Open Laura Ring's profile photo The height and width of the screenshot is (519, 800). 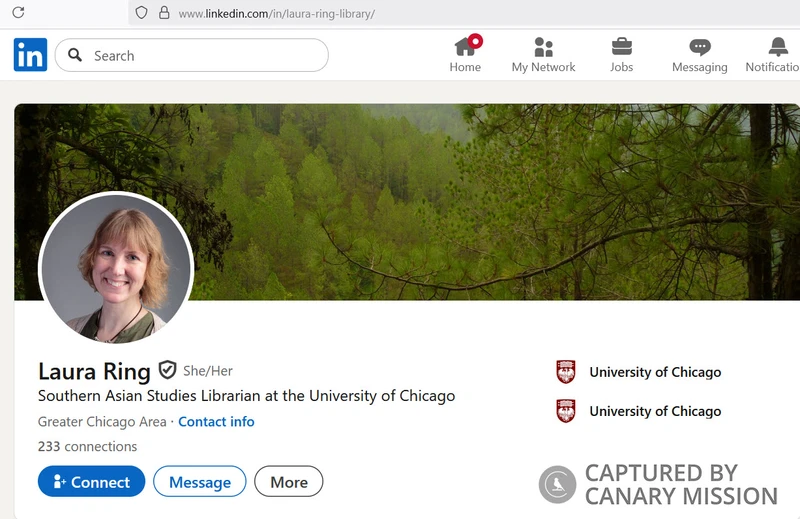116,268
